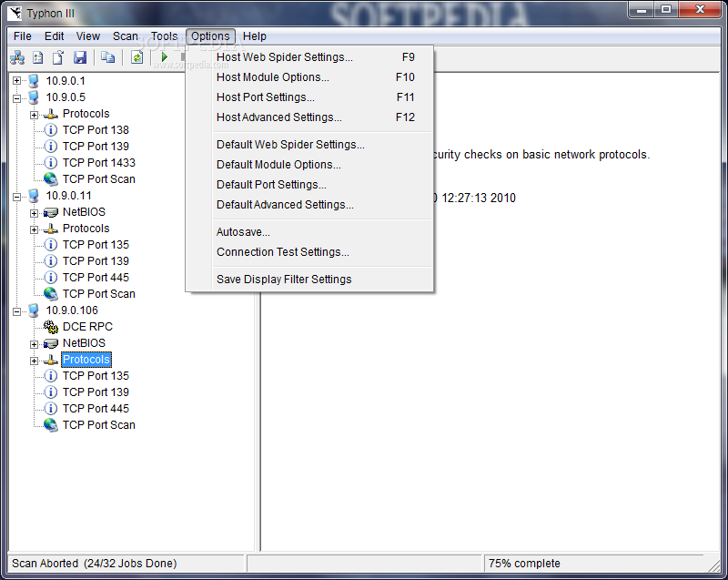Click globe icon of TCP Port Scan under 10.9.0.11
Viewport: 728px width, 580px height.
(x=51, y=294)
